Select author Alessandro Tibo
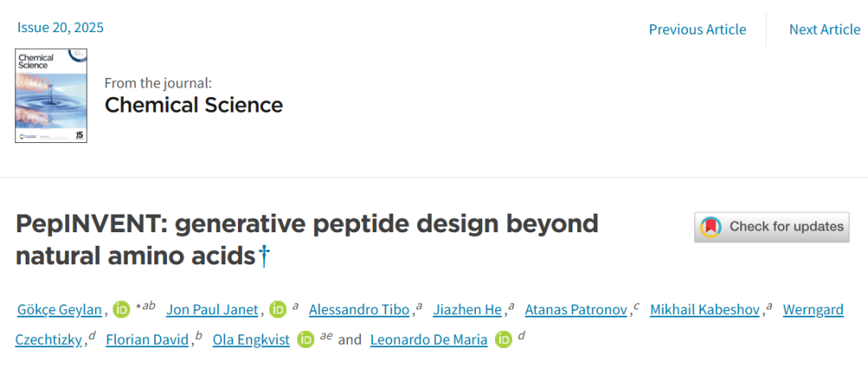This screenshot has width=868, height=368. [x=359, y=310]
